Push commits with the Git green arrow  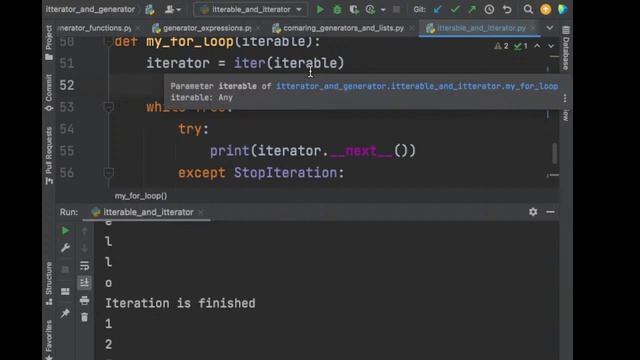click(x=472, y=9)
